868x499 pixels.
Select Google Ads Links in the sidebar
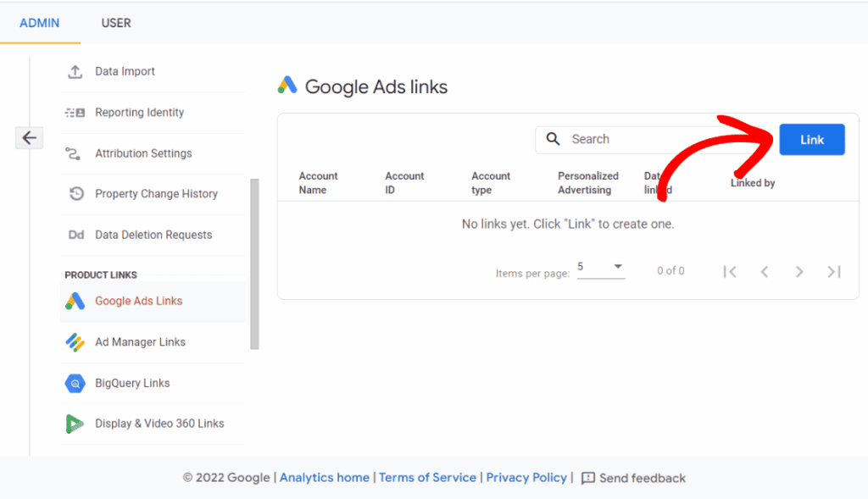[x=138, y=301]
